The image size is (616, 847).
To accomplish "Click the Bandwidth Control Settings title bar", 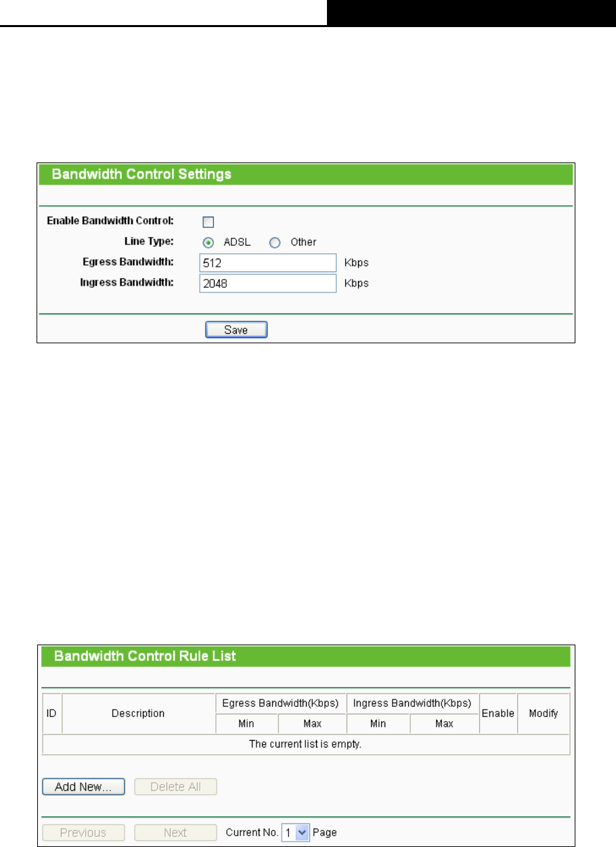I will tap(305, 174).
